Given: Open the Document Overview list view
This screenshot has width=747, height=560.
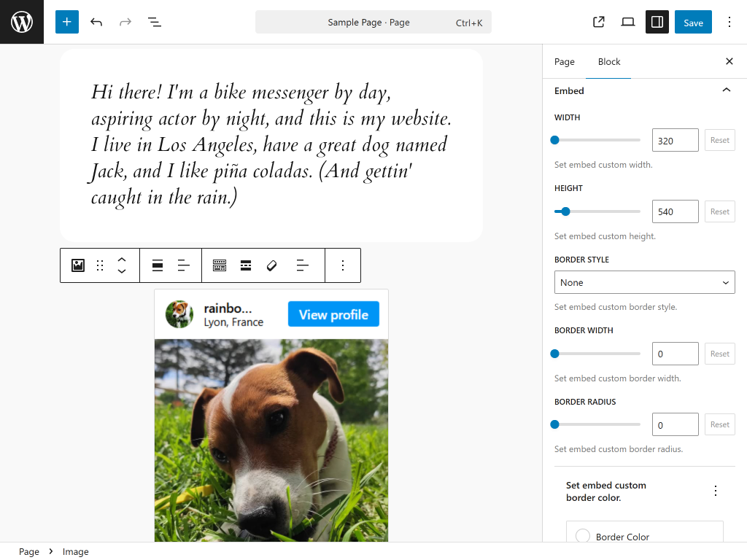Looking at the screenshot, I should tap(155, 22).
